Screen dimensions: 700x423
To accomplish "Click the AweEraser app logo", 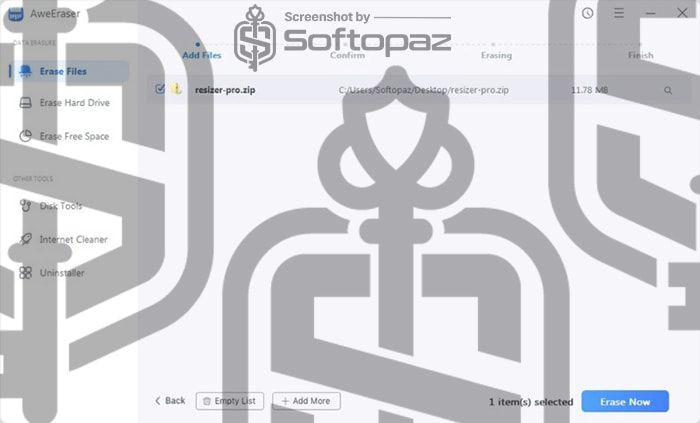I will (x=16, y=14).
